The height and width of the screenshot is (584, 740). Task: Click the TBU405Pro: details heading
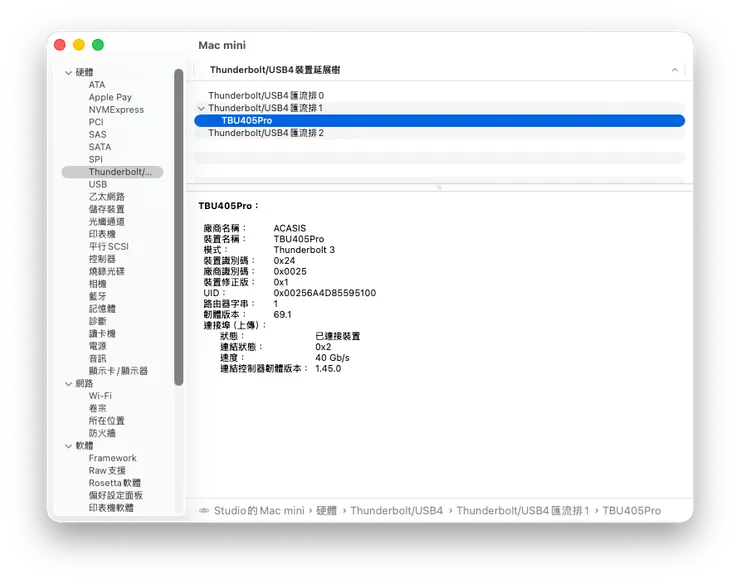click(x=228, y=206)
